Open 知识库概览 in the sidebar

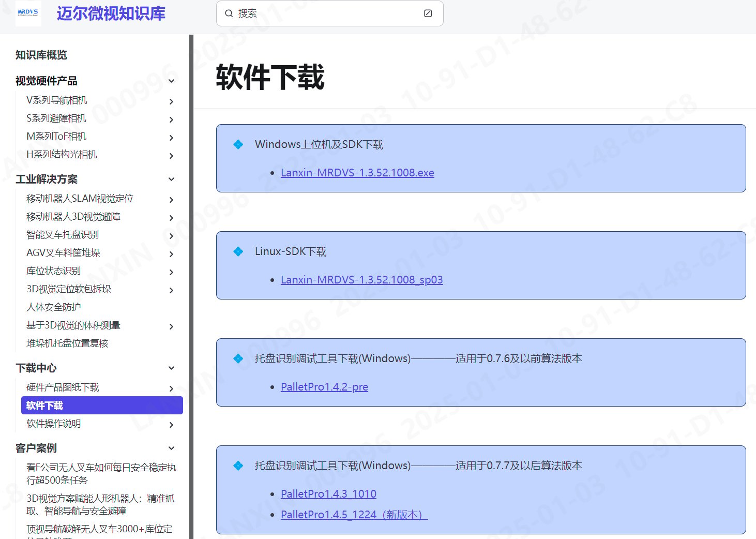pos(41,55)
